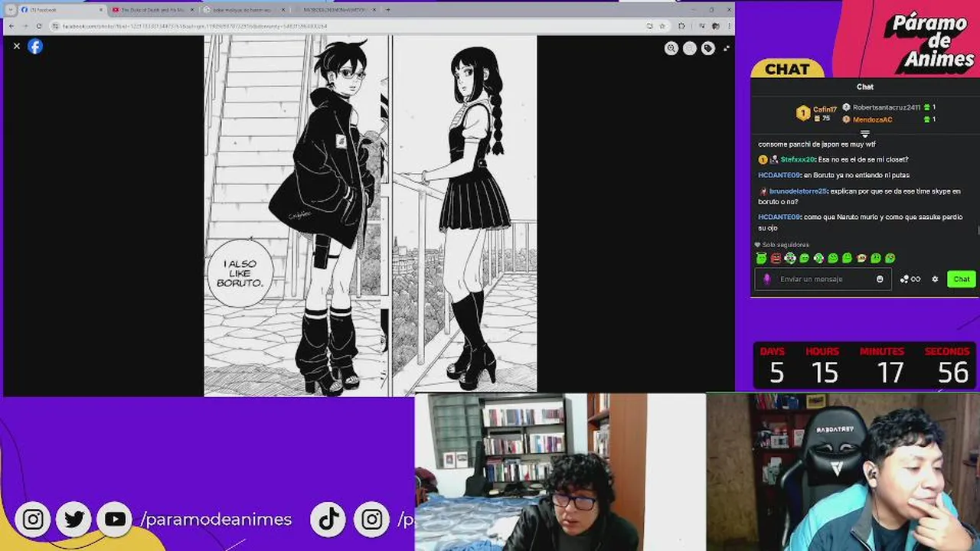The width and height of the screenshot is (980, 551).
Task: Collapse the chat leaderboard header
Action: (x=865, y=134)
